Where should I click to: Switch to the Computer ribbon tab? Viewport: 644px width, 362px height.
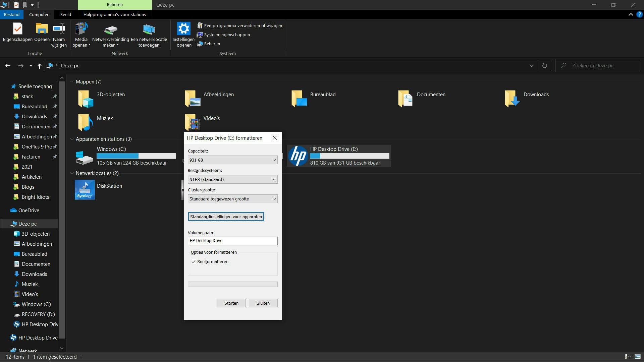point(39,15)
